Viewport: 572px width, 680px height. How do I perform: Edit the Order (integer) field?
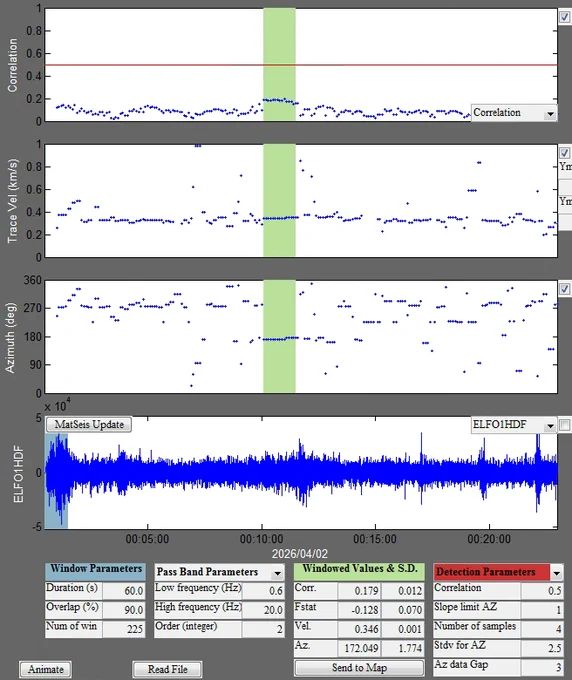[x=263, y=629]
